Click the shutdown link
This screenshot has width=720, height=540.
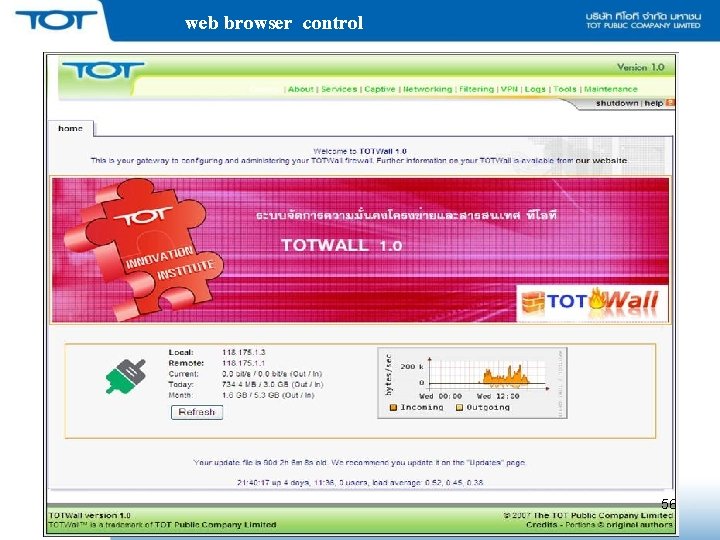pyautogui.click(x=617, y=103)
